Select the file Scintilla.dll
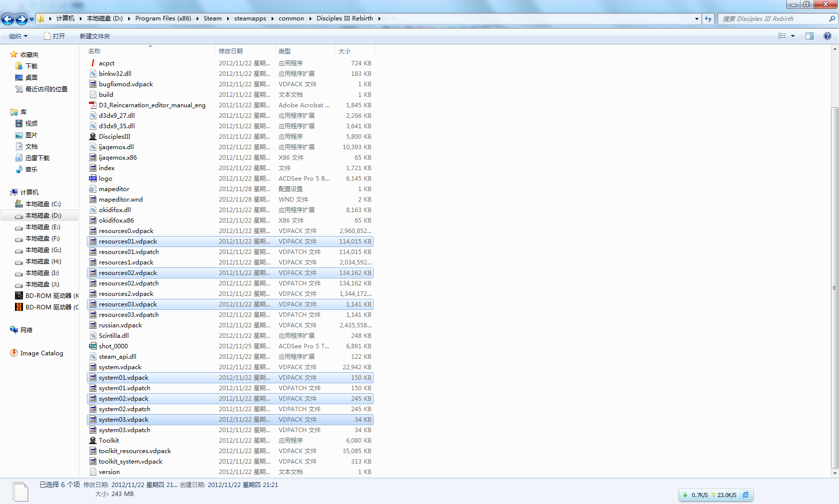 (x=230, y=336)
